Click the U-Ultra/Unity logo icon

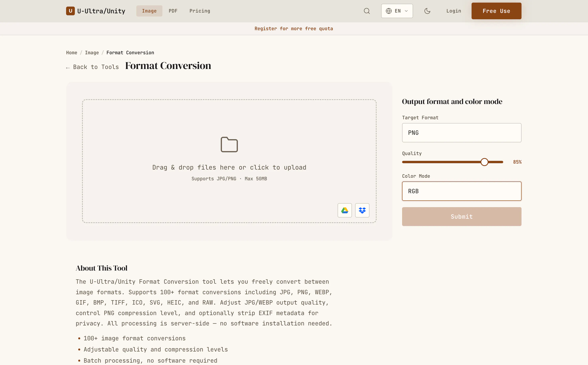[70, 11]
